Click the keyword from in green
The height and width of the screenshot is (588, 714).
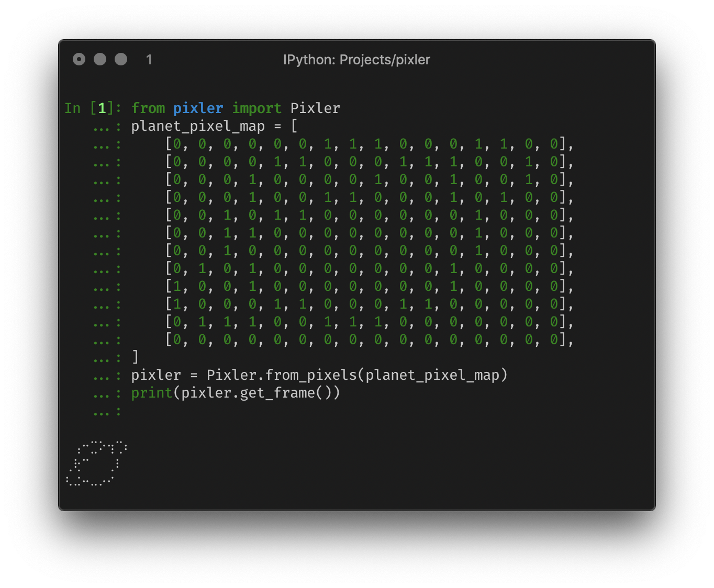148,108
